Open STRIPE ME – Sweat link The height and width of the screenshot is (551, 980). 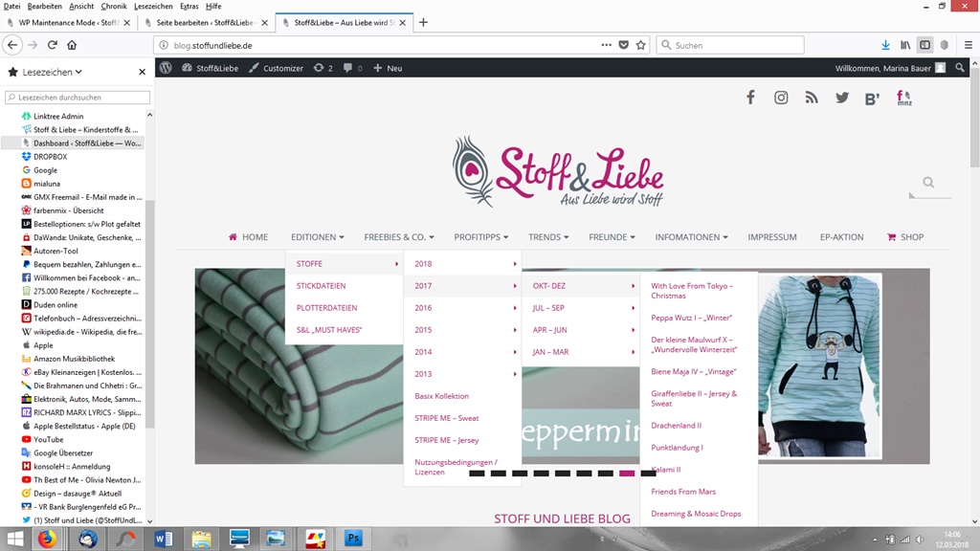tap(446, 418)
